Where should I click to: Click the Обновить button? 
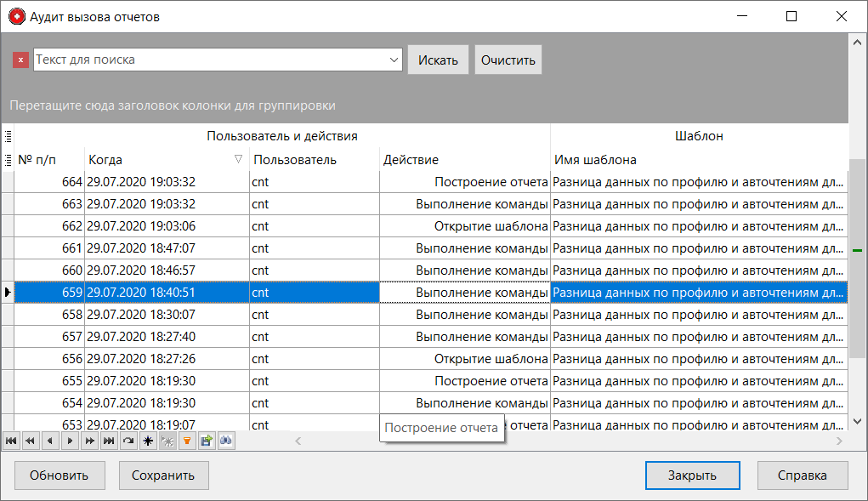pyautogui.click(x=59, y=475)
